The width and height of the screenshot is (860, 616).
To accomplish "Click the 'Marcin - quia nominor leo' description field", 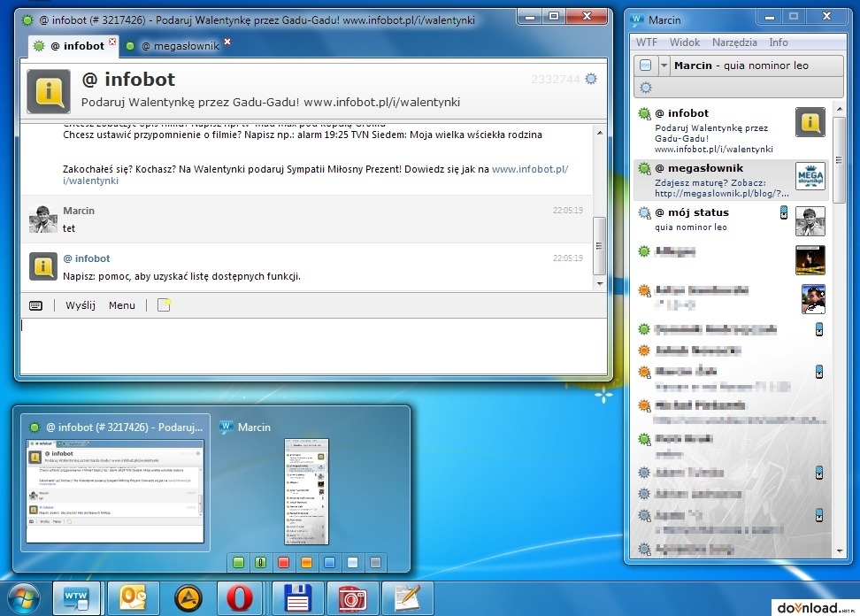I will click(756, 65).
